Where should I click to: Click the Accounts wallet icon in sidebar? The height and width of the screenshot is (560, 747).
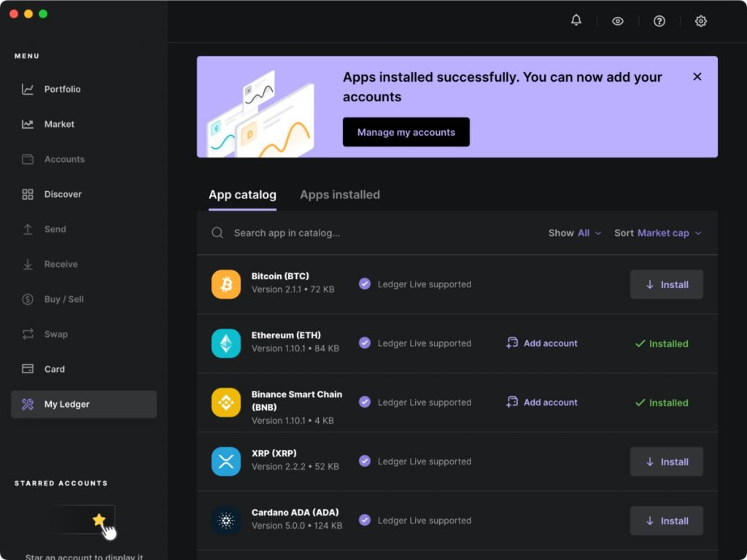tap(28, 159)
